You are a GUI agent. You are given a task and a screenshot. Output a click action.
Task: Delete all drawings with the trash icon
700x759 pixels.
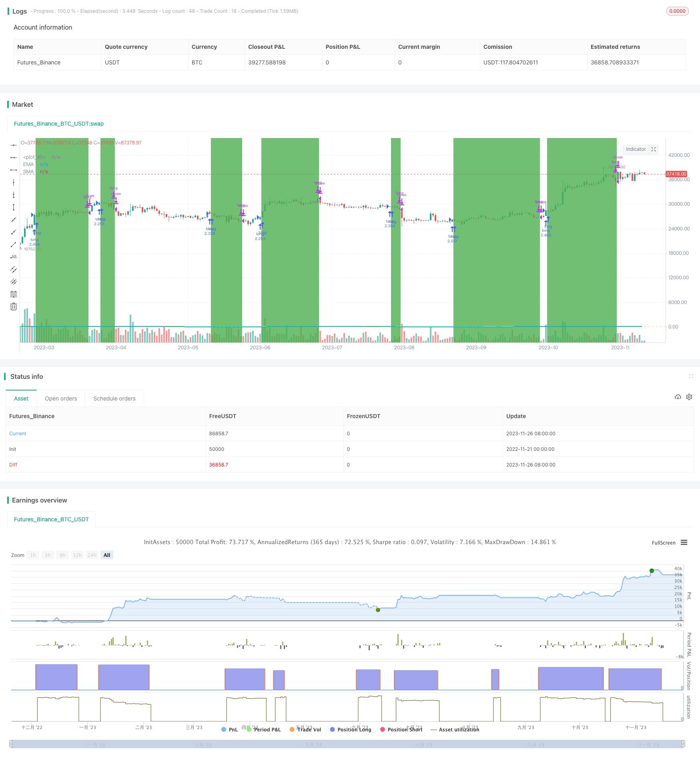tap(14, 307)
